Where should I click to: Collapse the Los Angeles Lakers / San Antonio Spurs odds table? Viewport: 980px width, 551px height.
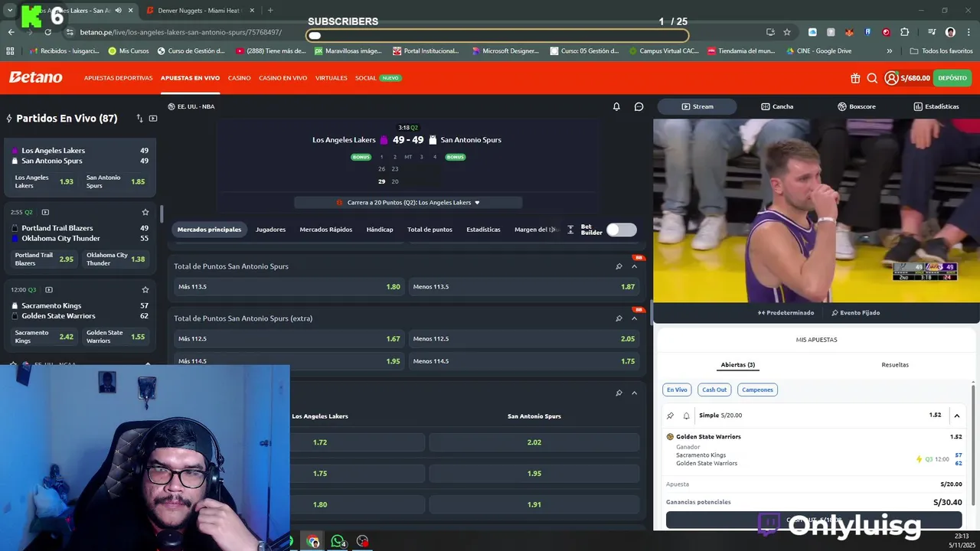pos(634,393)
